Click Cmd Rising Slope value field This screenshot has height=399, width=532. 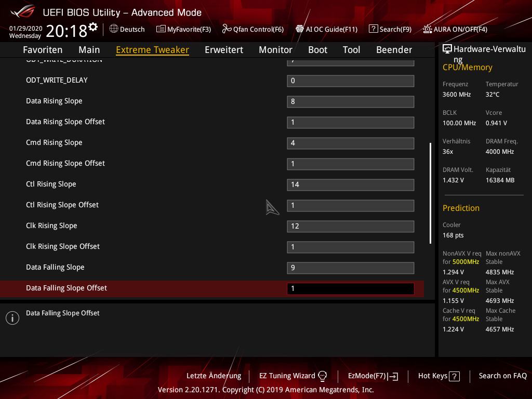pyautogui.click(x=351, y=143)
